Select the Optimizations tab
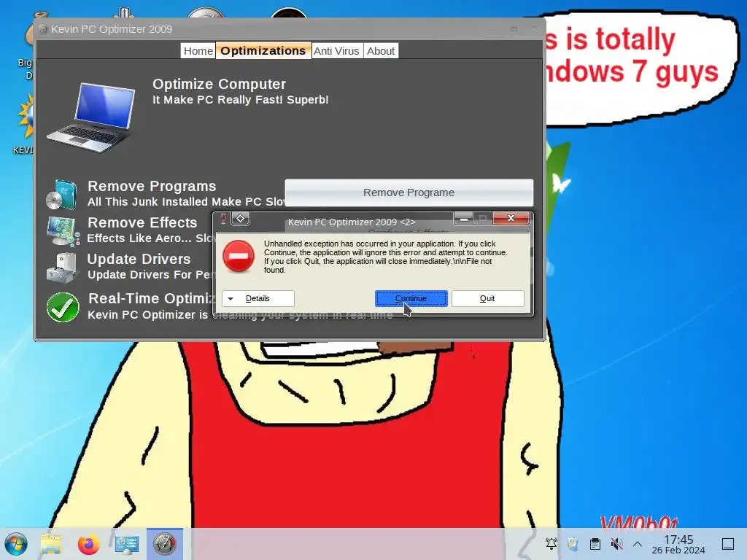 pyautogui.click(x=263, y=51)
